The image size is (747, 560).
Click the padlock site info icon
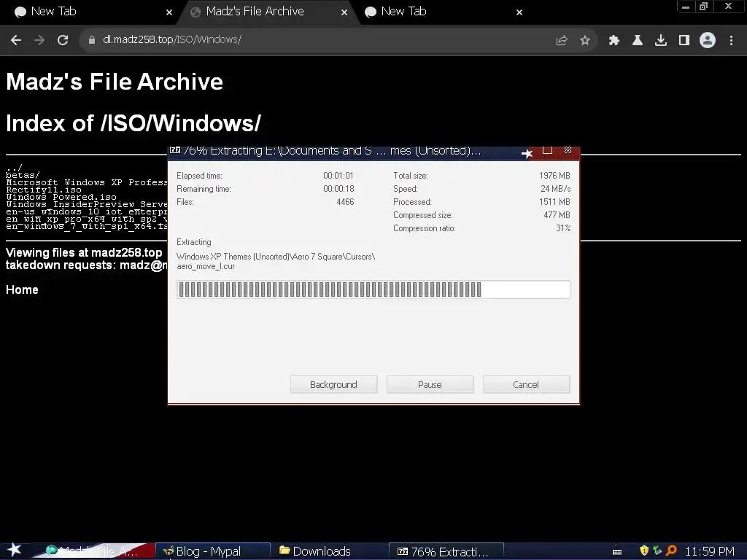[x=91, y=40]
